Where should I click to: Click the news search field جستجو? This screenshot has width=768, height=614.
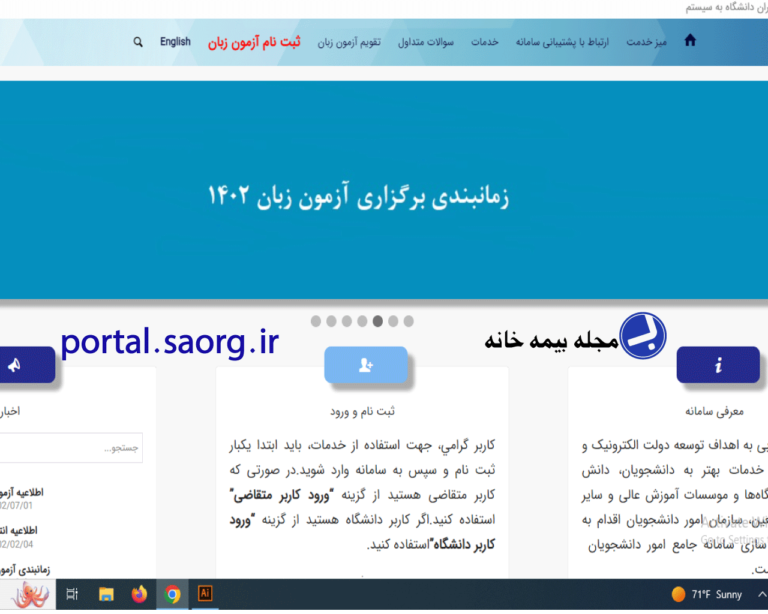tap(71, 448)
